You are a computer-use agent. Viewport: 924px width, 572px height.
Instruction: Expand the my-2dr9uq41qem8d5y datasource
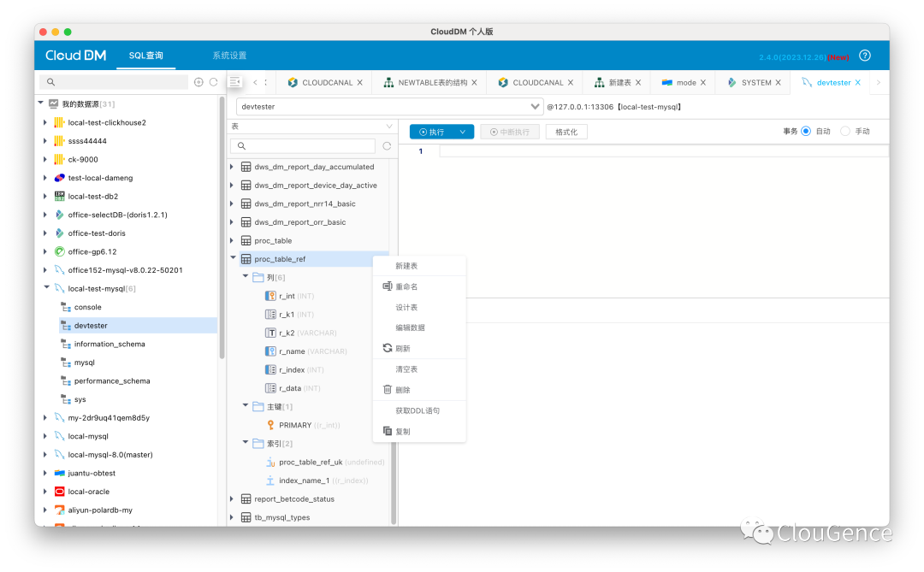tap(44, 417)
